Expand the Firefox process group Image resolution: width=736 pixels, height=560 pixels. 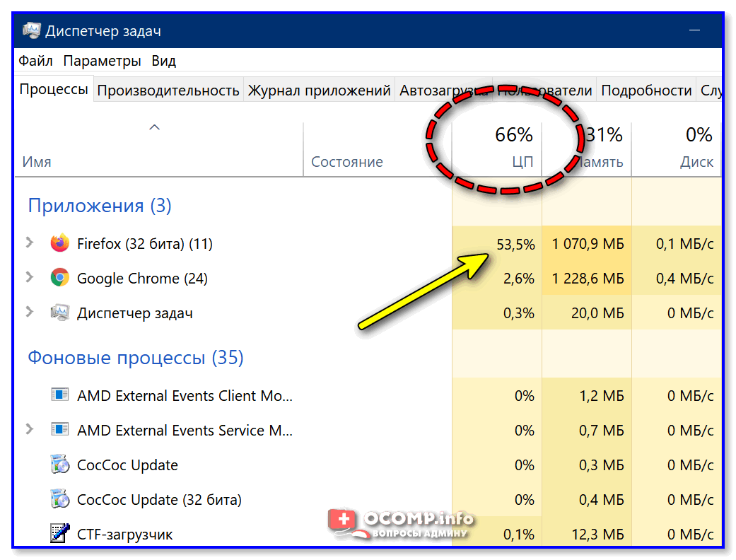[x=29, y=243]
